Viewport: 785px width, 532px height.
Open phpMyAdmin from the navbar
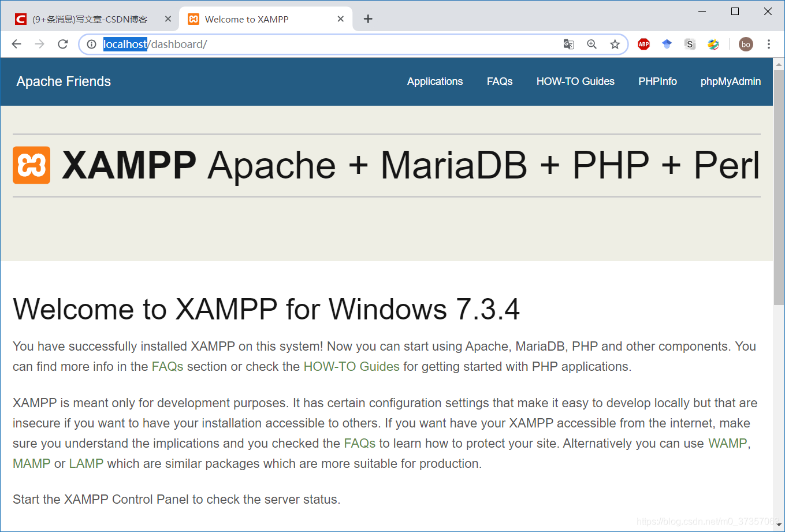click(x=731, y=81)
